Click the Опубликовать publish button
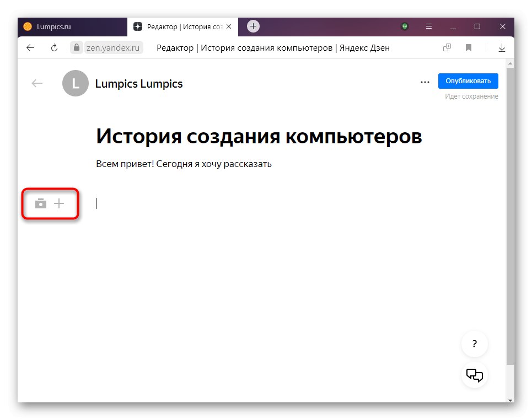 (x=468, y=80)
